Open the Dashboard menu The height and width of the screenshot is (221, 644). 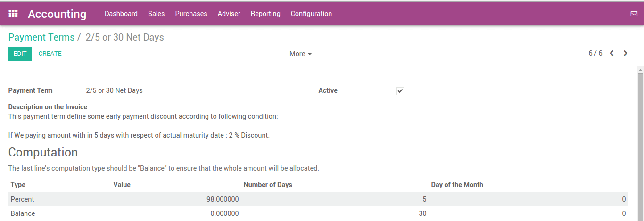tap(121, 14)
